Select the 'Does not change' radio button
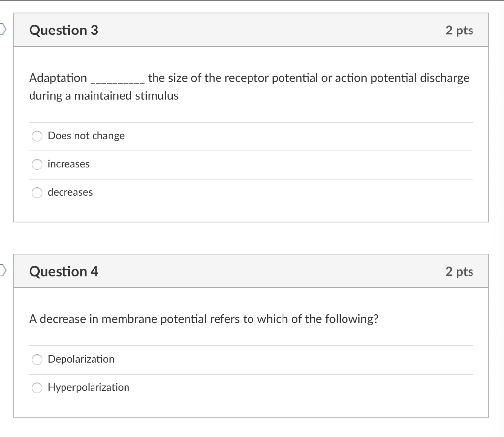Image resolution: width=504 pixels, height=437 pixels. 37,136
